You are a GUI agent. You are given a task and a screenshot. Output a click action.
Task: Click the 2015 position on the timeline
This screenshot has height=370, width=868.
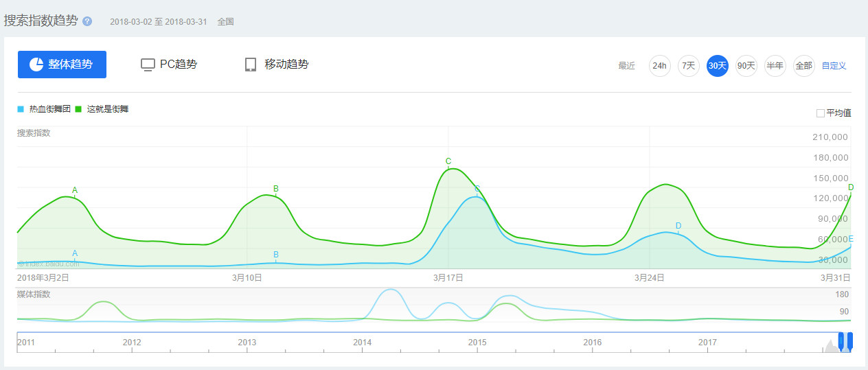coord(477,342)
